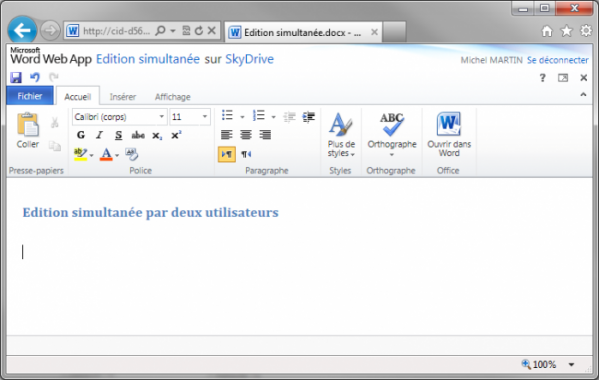Search from the address bar magnifier
The image size is (599, 380).
tap(161, 31)
